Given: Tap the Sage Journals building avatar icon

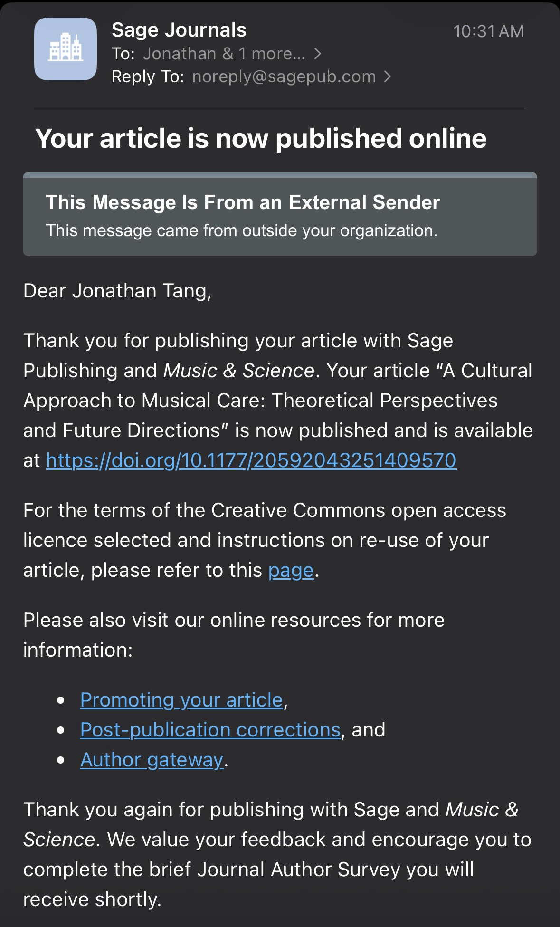Looking at the screenshot, I should pos(66,48).
